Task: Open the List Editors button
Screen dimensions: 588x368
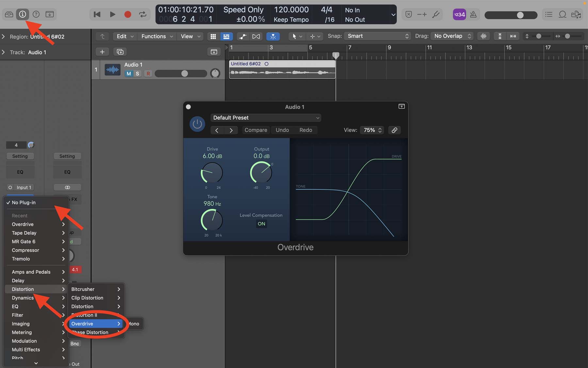Action: point(549,14)
